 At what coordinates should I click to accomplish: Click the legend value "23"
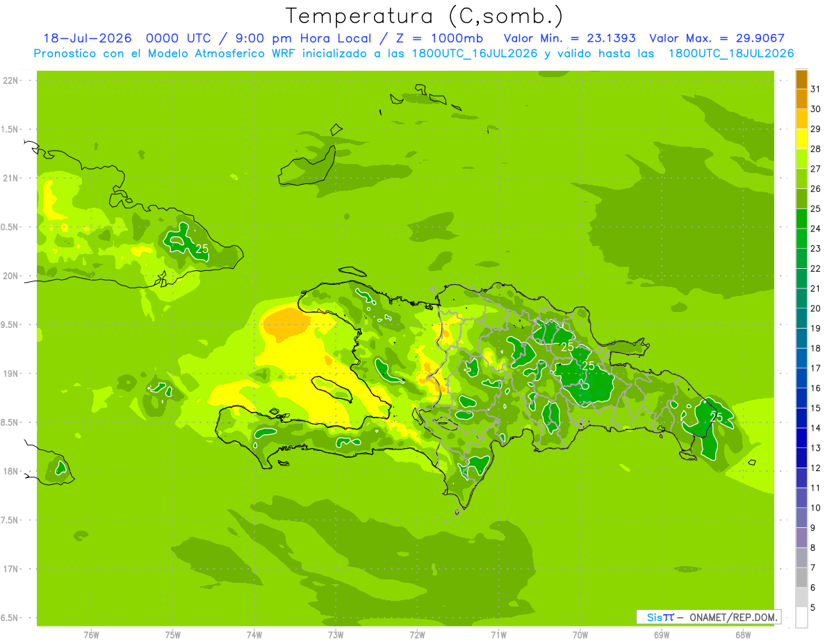click(815, 248)
